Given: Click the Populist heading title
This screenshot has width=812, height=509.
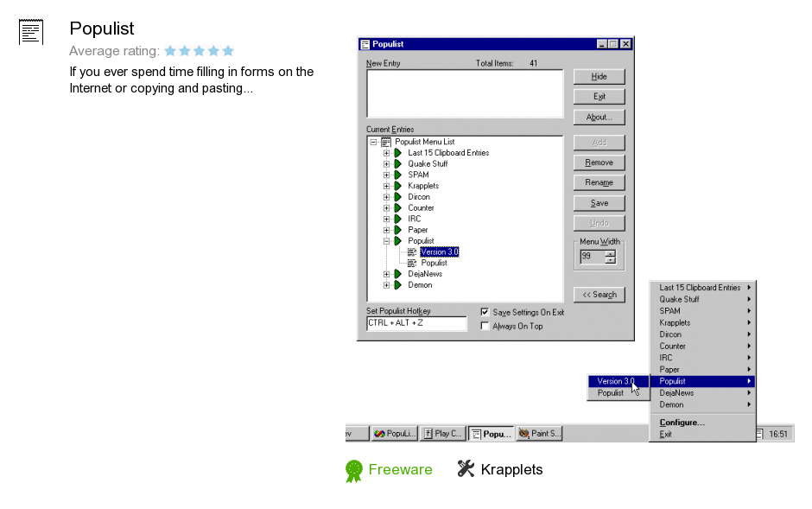Looking at the screenshot, I should 102,29.
